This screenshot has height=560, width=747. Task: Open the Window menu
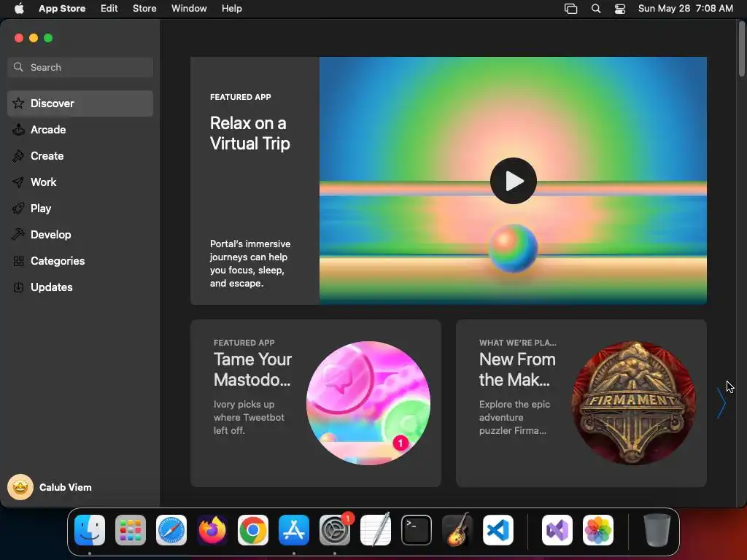point(189,9)
